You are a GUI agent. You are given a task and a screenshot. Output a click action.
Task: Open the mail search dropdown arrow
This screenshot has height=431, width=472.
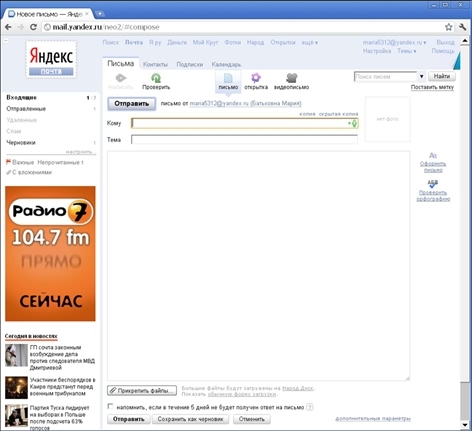[x=421, y=76]
